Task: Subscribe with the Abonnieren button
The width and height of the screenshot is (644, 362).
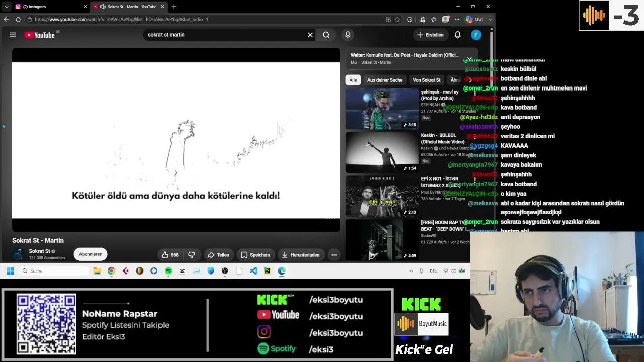Action: pyautogui.click(x=91, y=254)
